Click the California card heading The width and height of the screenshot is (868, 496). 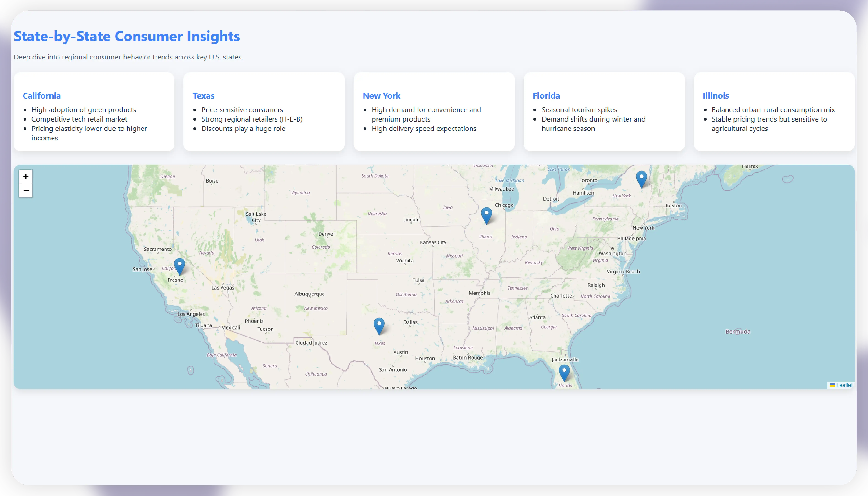tap(42, 96)
